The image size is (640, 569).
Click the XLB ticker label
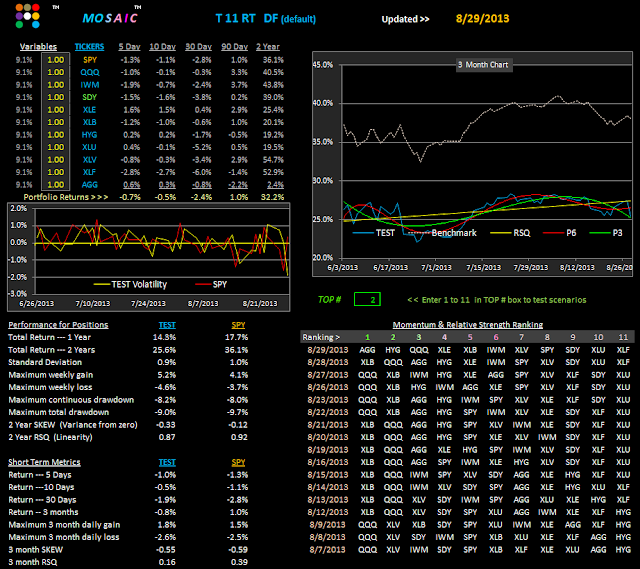click(x=90, y=122)
